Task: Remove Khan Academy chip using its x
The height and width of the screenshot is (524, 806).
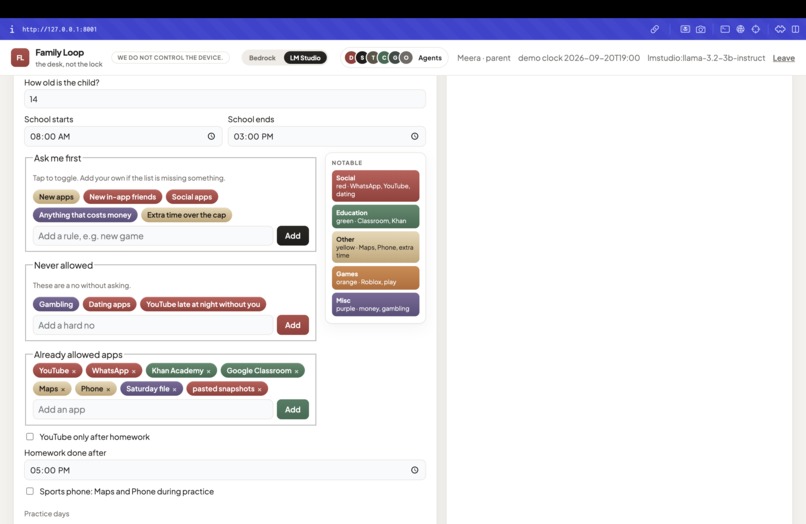Action: click(208, 371)
